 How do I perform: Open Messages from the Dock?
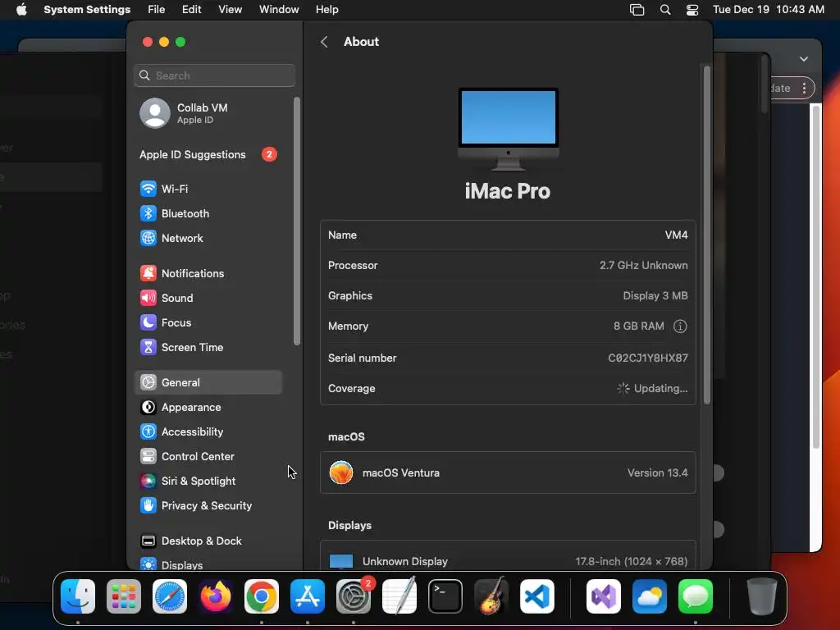click(x=696, y=596)
